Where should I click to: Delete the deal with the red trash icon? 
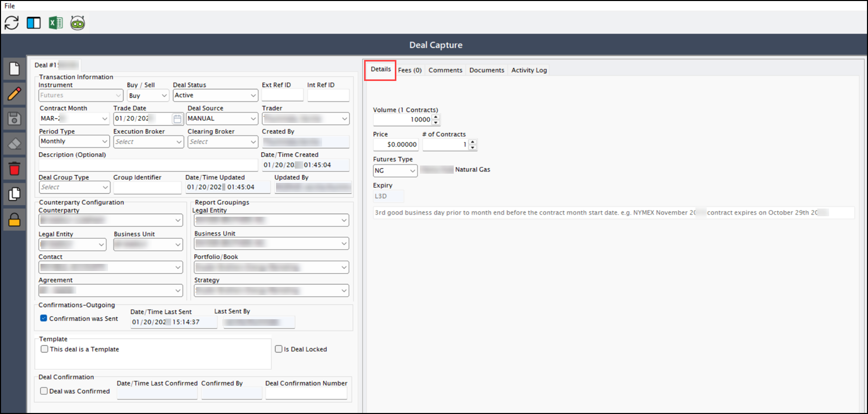tap(14, 169)
